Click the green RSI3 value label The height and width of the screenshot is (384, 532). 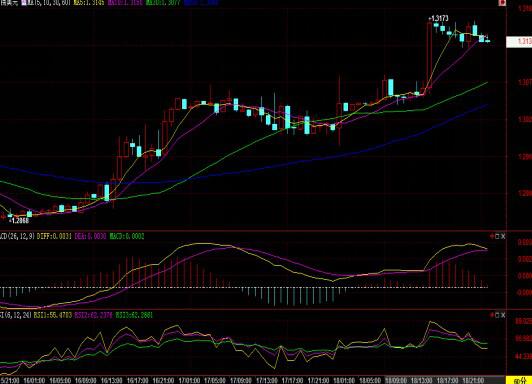pos(134,315)
